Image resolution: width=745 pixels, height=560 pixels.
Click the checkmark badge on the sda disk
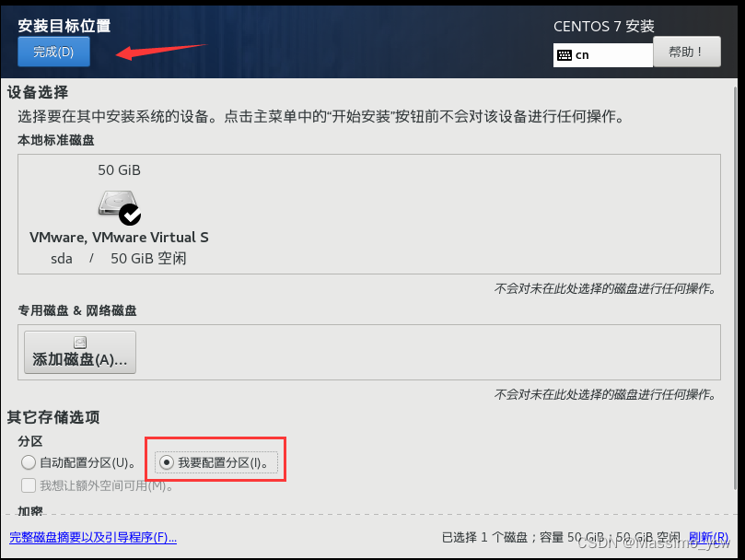(130, 215)
